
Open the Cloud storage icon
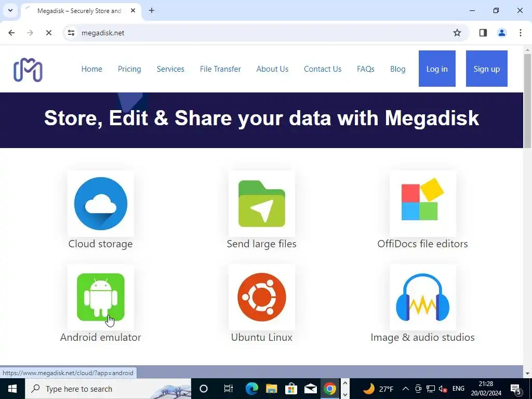(101, 204)
